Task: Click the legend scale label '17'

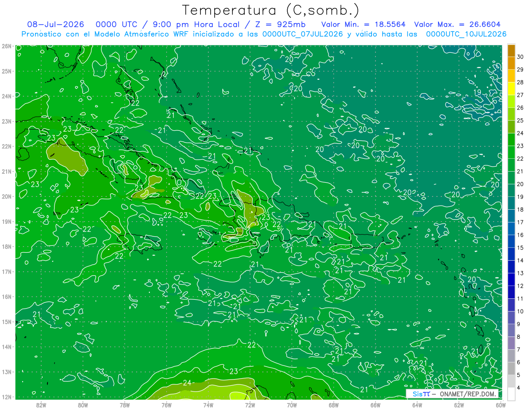Action: [520, 222]
